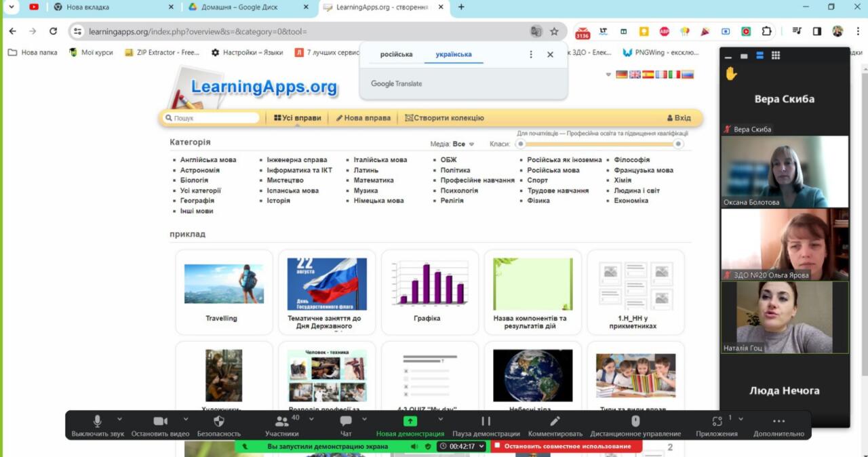868x457 pixels.
Task: Reload the page
Action: tap(53, 31)
